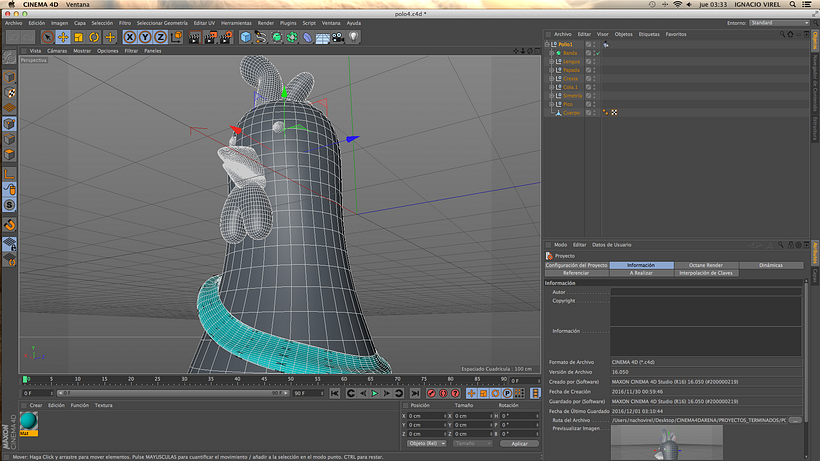
Task: Open the light object icon
Action: click(354, 37)
